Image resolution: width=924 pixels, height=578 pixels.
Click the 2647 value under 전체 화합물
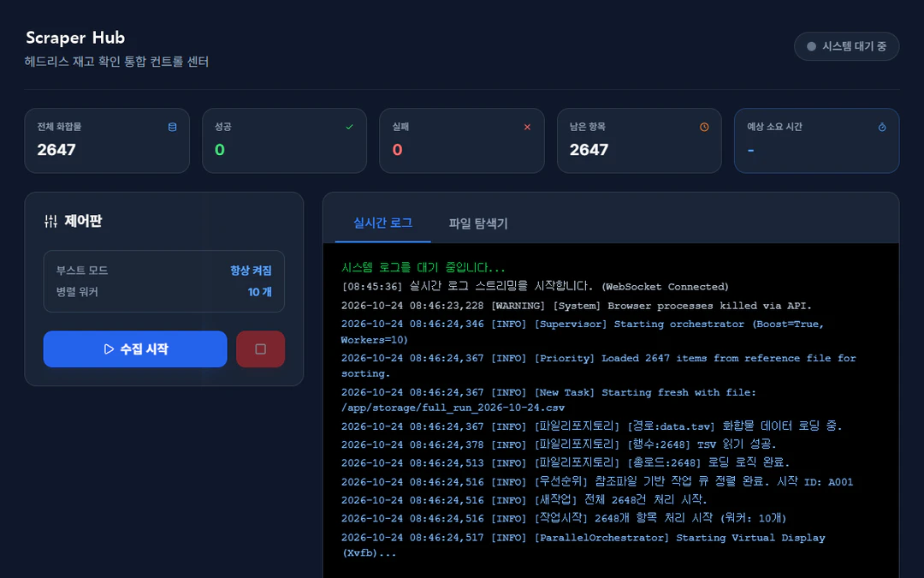pyautogui.click(x=56, y=150)
